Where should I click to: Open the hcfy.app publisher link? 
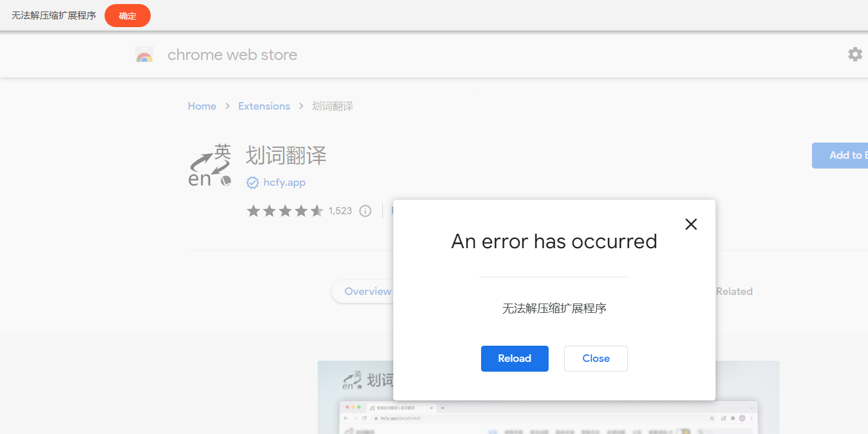[284, 182]
